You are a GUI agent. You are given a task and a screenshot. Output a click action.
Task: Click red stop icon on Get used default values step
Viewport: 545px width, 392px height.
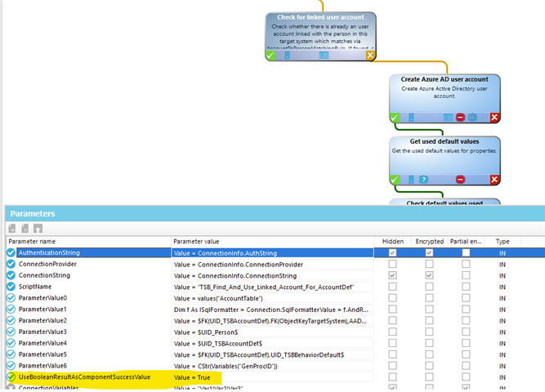tap(460, 180)
